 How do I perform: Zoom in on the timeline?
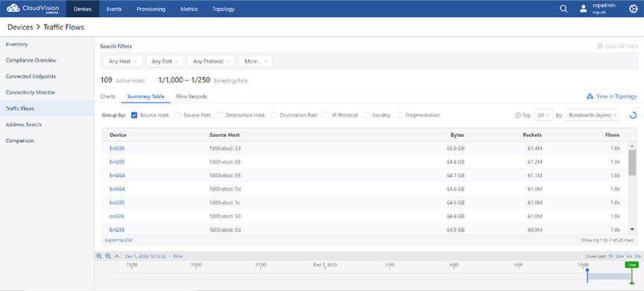tap(98, 256)
